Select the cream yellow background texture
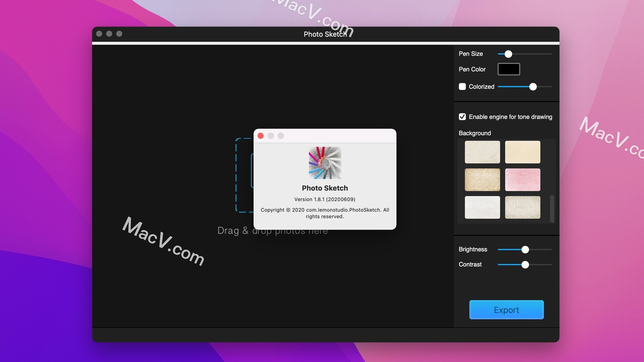Image resolution: width=644 pixels, height=362 pixels. (x=523, y=152)
